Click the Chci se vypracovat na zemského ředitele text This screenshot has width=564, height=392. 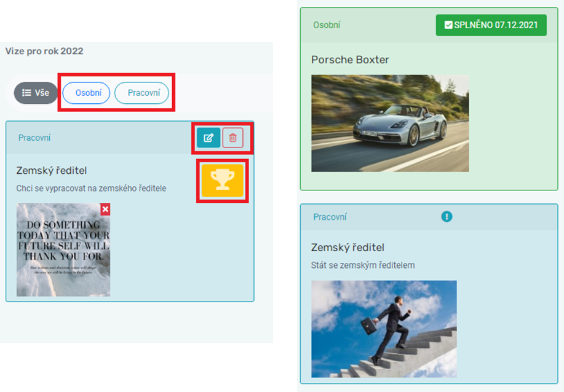click(x=92, y=188)
